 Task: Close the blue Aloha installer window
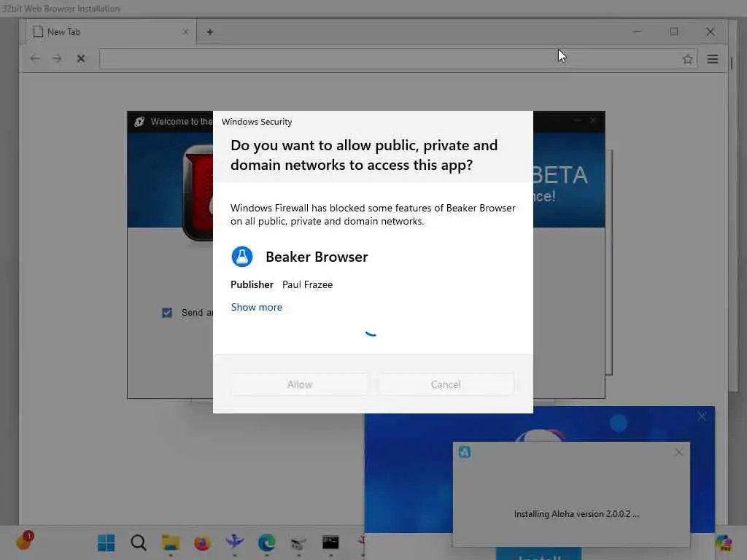pos(702,416)
